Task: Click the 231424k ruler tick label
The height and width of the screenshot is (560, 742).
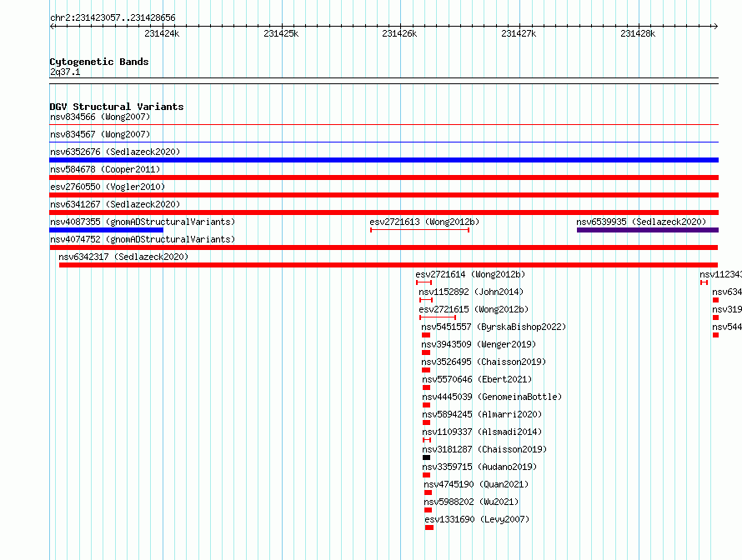Action: (x=162, y=33)
